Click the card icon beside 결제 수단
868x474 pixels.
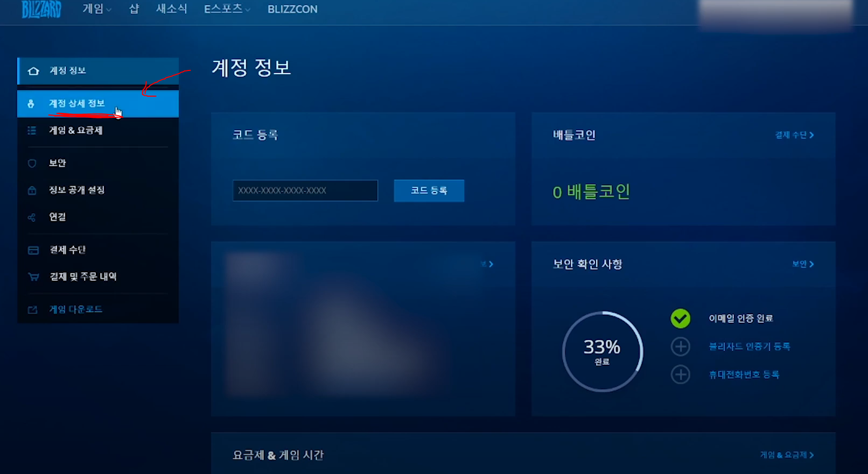[x=33, y=250]
